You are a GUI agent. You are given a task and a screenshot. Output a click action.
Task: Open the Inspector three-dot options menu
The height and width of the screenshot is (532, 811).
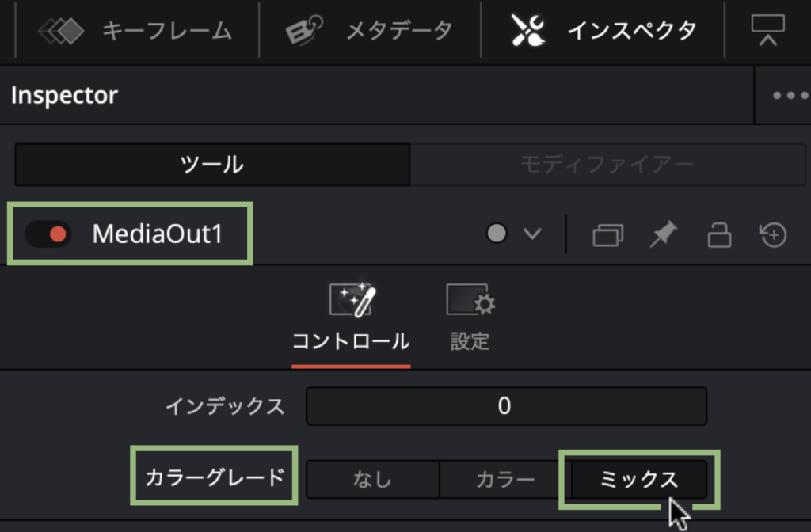tap(789, 96)
